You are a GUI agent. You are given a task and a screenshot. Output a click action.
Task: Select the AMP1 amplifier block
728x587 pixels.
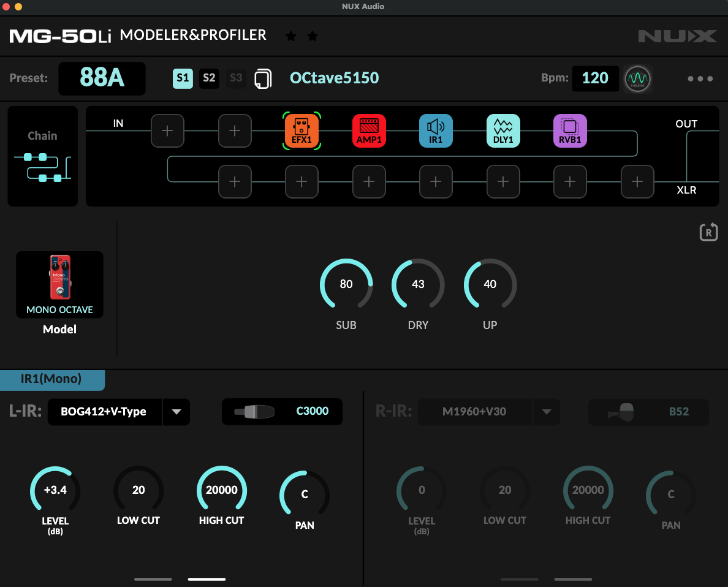pyautogui.click(x=369, y=131)
